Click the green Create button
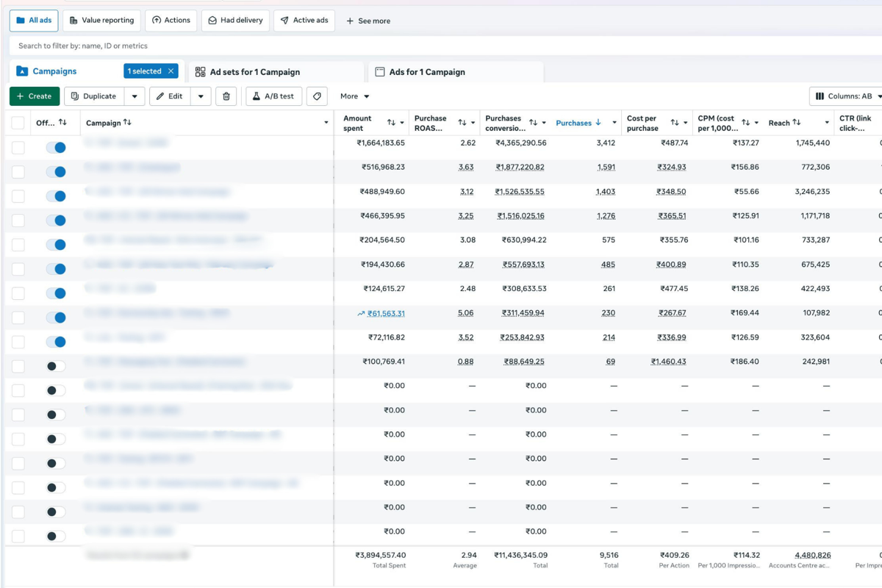882x588 pixels. click(34, 96)
